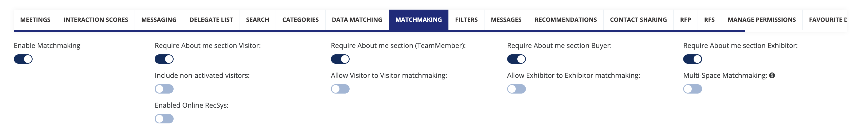The width and height of the screenshot is (868, 137).
Task: Toggle Require About me section (TeamMember)
Action: click(x=340, y=59)
